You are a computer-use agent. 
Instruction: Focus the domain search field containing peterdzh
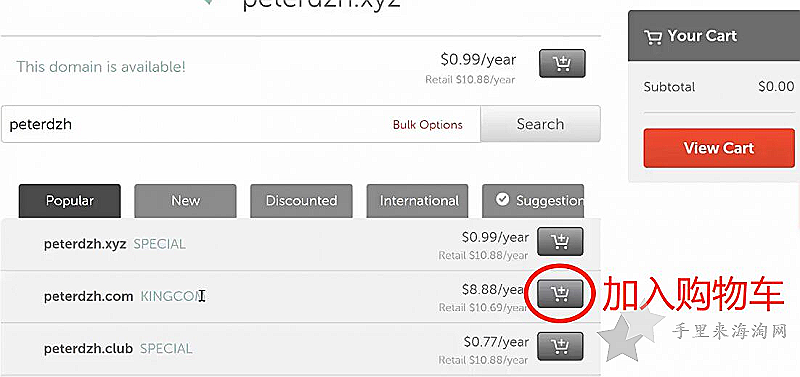click(241, 124)
